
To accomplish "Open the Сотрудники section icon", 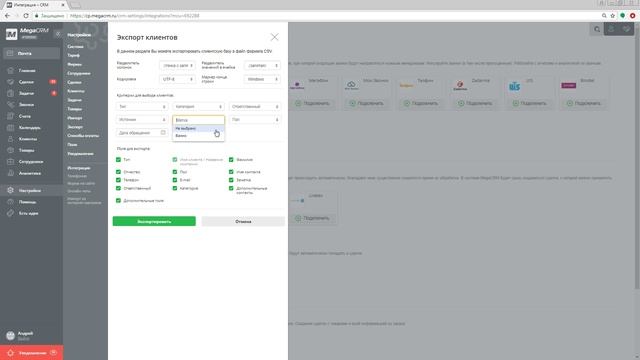I will 11,162.
